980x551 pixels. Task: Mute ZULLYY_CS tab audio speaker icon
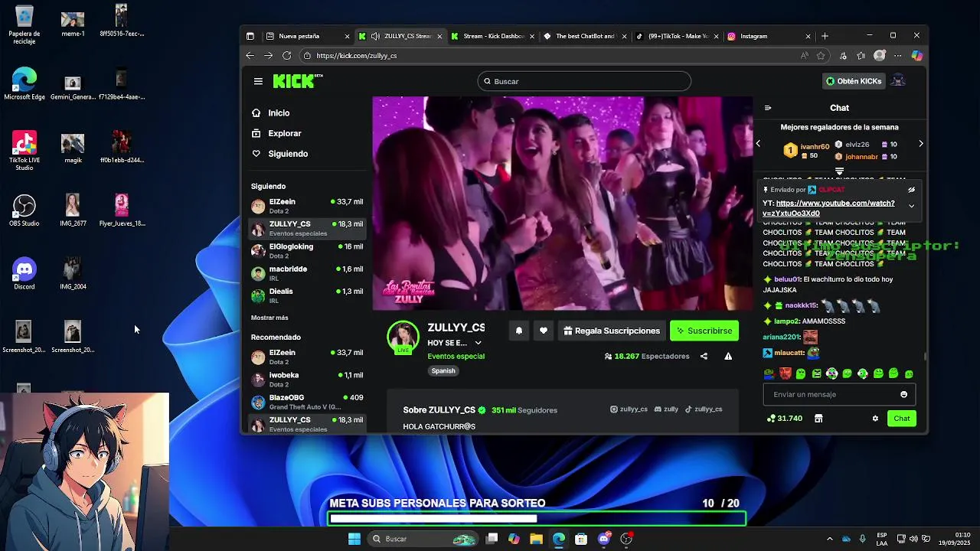(x=375, y=36)
